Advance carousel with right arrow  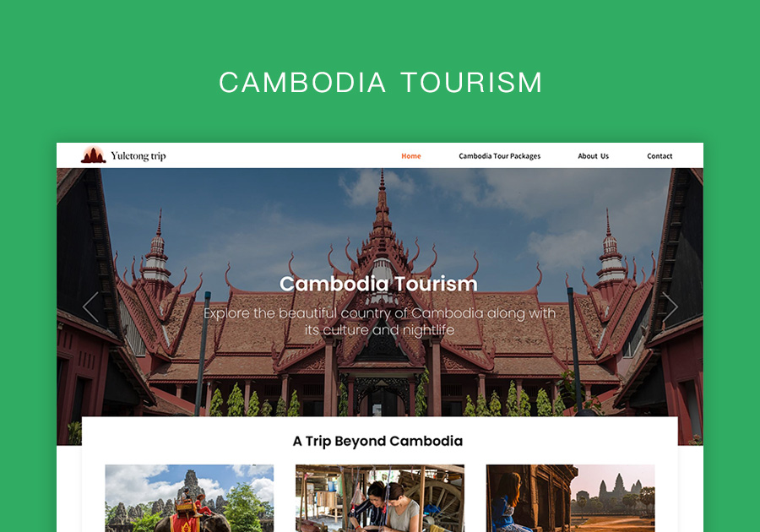670,307
